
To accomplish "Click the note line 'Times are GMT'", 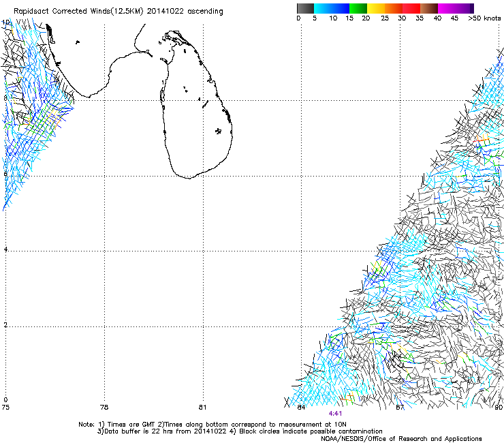I will point(130,425).
